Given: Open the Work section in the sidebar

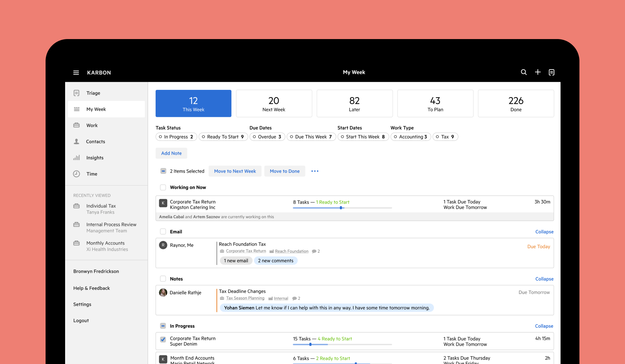Looking at the screenshot, I should [76, 125].
